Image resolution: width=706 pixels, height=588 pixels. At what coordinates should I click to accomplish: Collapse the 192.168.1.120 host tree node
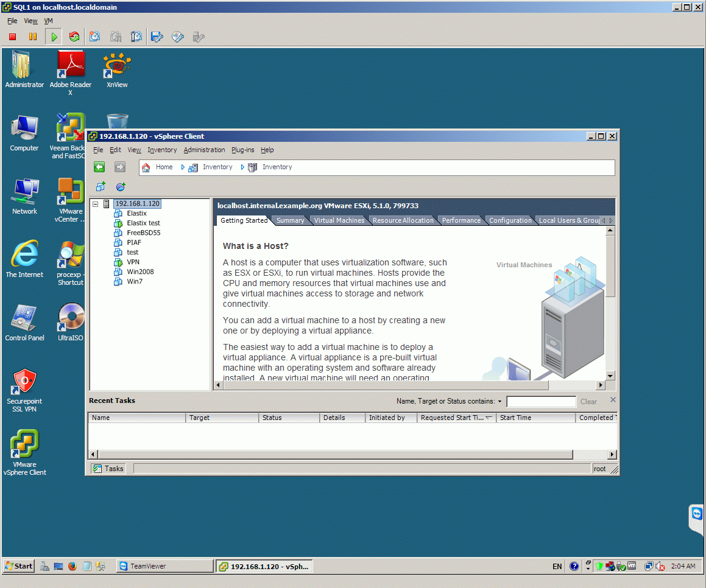(x=96, y=204)
